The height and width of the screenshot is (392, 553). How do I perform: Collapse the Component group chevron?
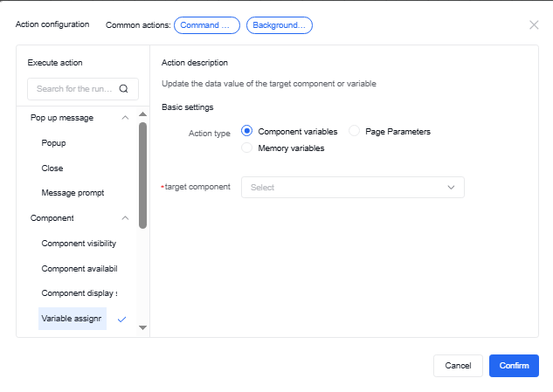point(125,218)
